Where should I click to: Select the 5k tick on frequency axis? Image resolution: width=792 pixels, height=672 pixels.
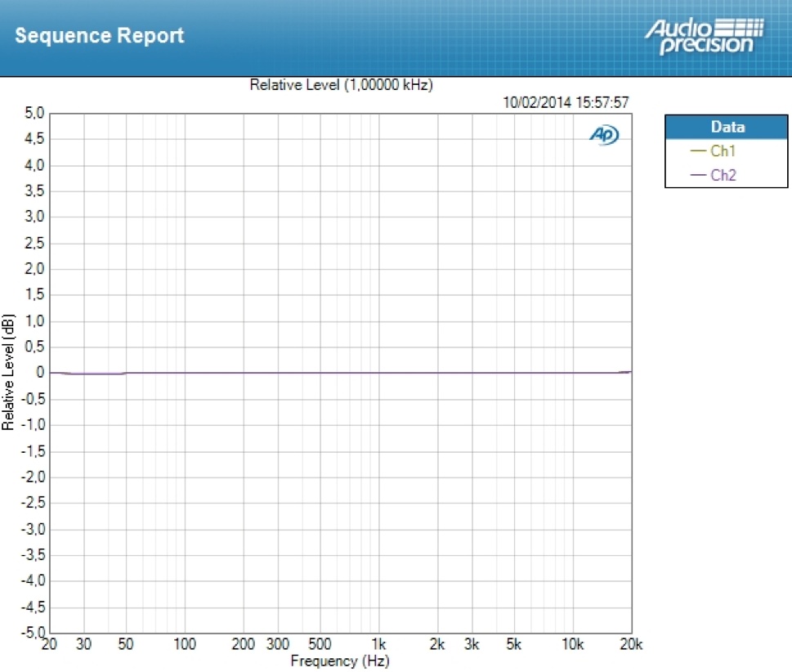click(513, 645)
